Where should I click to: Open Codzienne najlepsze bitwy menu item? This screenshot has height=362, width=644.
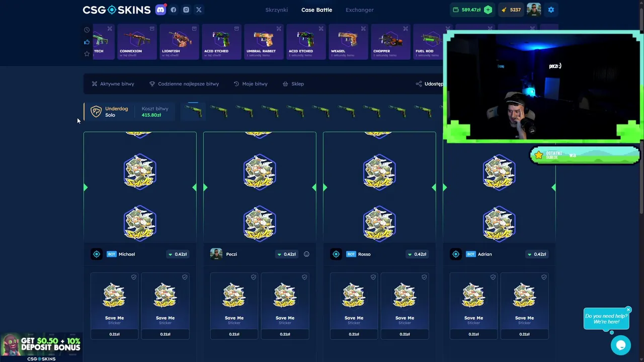184,84
